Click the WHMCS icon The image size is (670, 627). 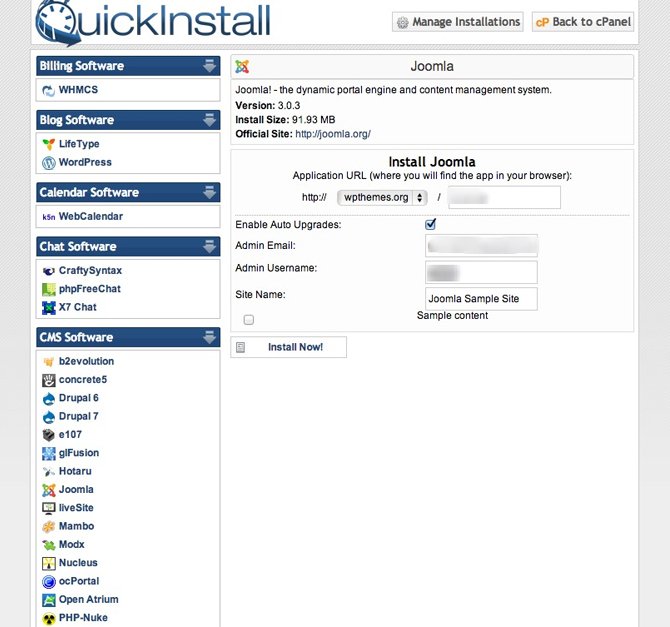click(x=48, y=90)
